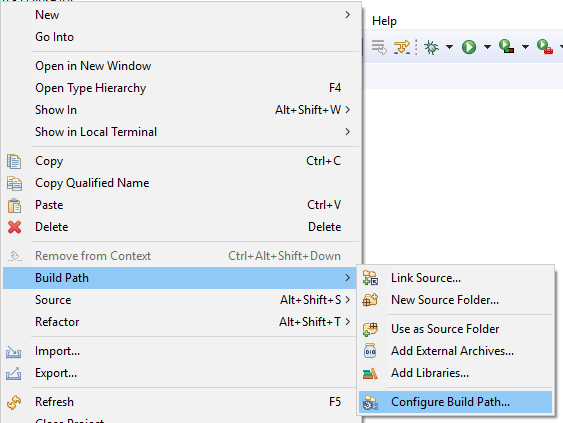Select the Delete menu entry
The width and height of the screenshot is (563, 423).
click(x=182, y=227)
